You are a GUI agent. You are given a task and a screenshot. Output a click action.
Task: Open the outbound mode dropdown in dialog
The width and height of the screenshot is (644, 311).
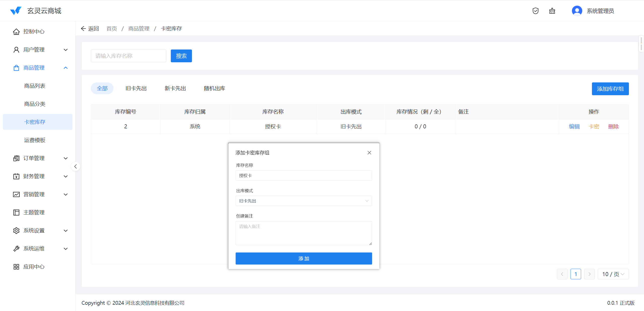(x=303, y=201)
